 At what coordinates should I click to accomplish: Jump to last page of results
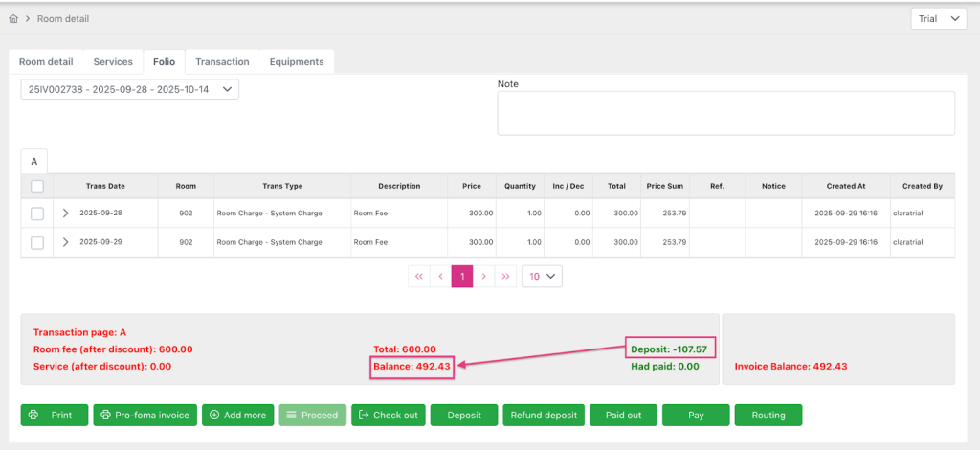(506, 276)
